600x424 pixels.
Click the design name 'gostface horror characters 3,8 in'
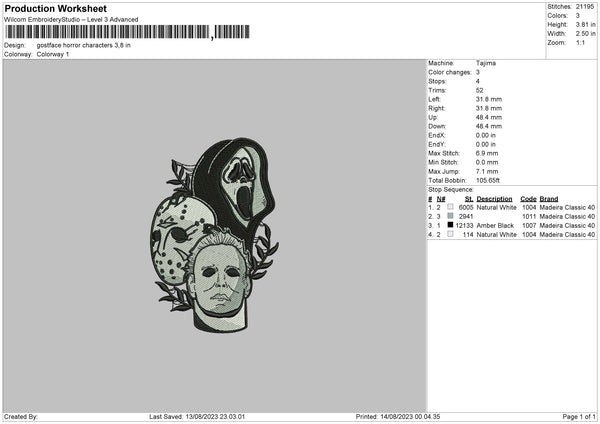(83, 45)
